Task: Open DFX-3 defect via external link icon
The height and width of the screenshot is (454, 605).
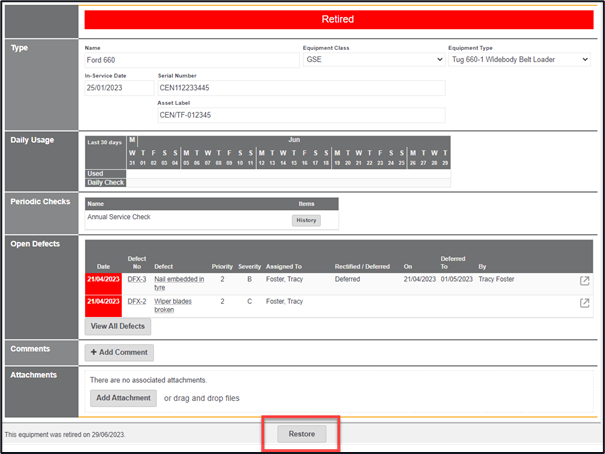Action: pyautogui.click(x=585, y=281)
